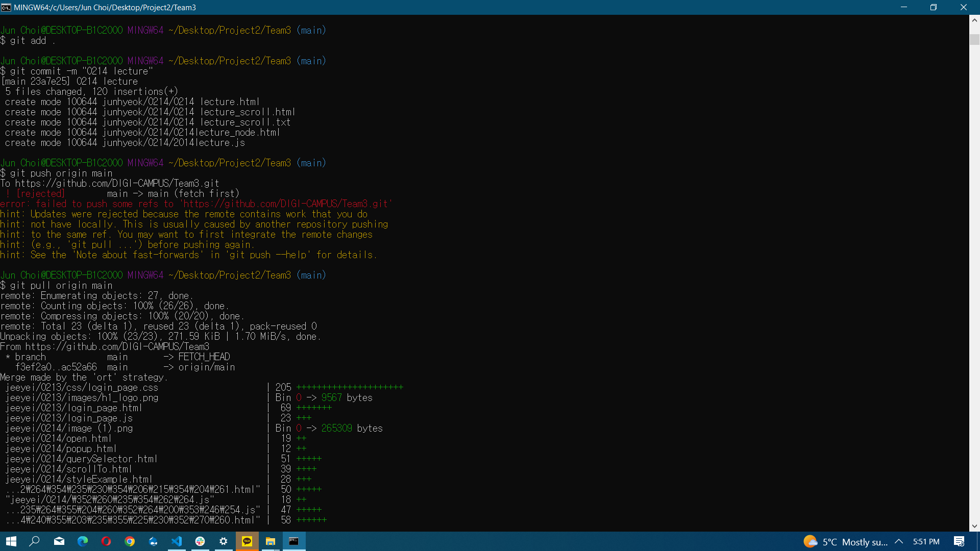Restore down the terminal window
The width and height of the screenshot is (980, 551).
click(934, 7)
